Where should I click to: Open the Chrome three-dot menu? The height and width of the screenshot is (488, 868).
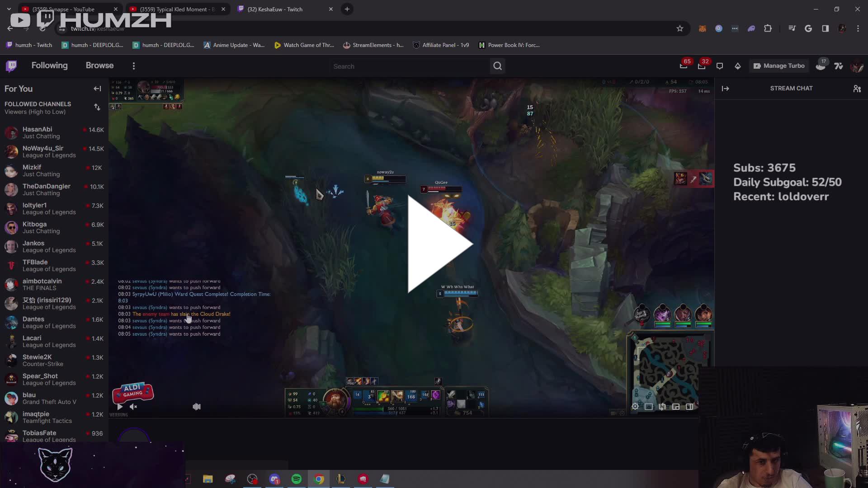(x=858, y=28)
